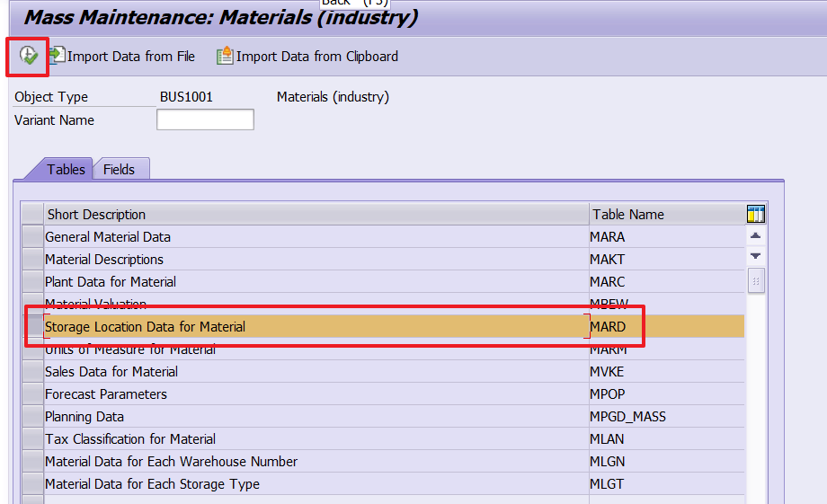The width and height of the screenshot is (827, 504).
Task: Select Sales Data for Material entry
Action: click(111, 372)
